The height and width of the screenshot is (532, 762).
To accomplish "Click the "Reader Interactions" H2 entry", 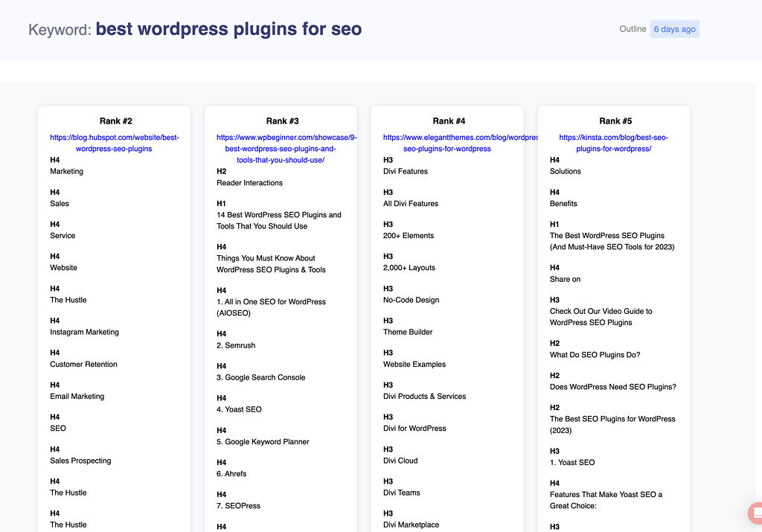I will [x=249, y=183].
